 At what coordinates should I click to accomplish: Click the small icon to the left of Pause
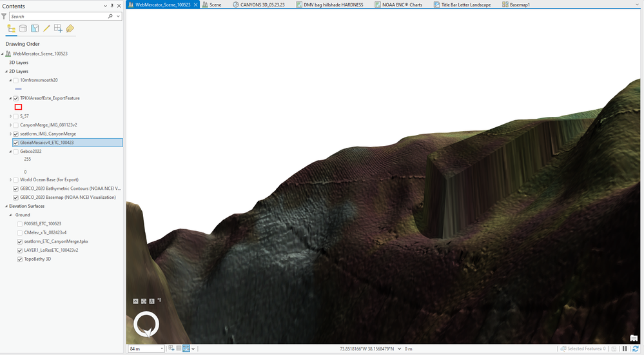pos(614,349)
